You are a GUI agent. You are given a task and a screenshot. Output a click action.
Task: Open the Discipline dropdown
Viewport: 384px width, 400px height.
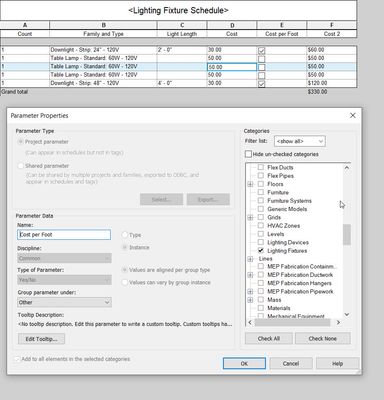point(64,258)
